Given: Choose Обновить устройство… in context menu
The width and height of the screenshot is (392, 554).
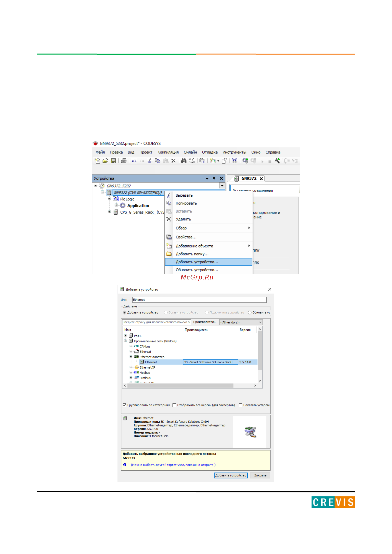Looking at the screenshot, I should point(209,270).
